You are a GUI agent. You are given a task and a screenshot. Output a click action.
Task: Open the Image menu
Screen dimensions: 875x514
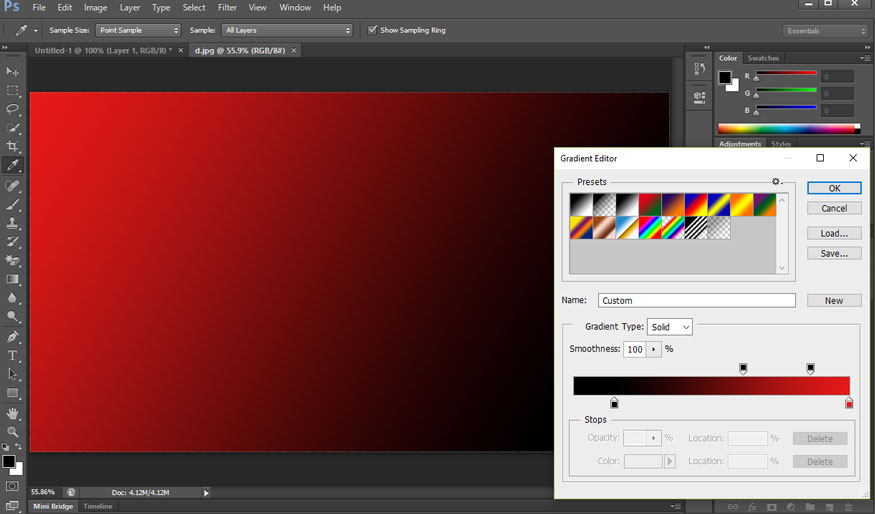point(95,8)
